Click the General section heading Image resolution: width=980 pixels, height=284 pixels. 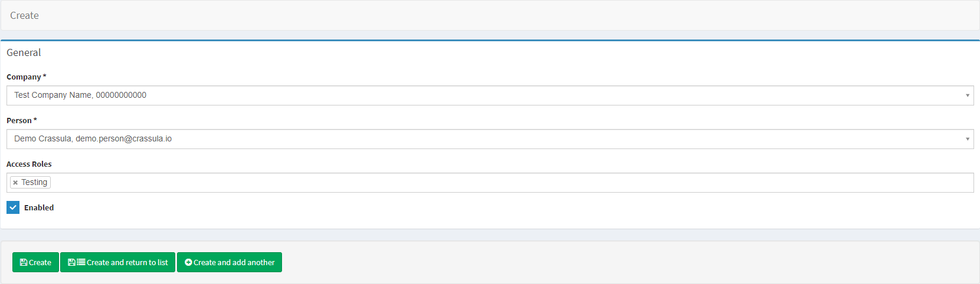coord(24,52)
